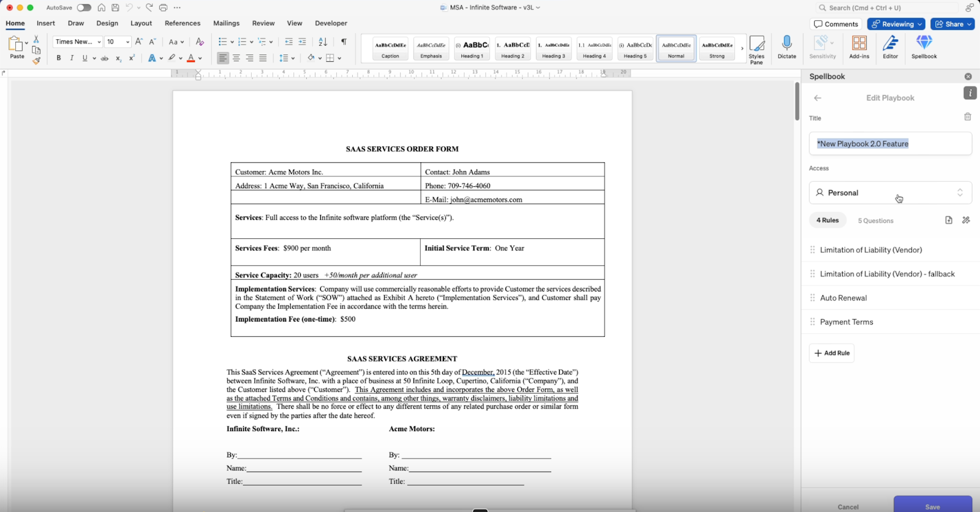Screen dimensions: 980x512
Task: Open the bullet list dropdown
Action: tap(232, 42)
